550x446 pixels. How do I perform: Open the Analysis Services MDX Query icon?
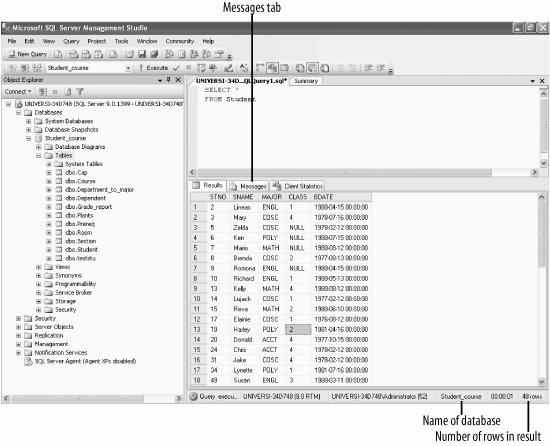73,54
